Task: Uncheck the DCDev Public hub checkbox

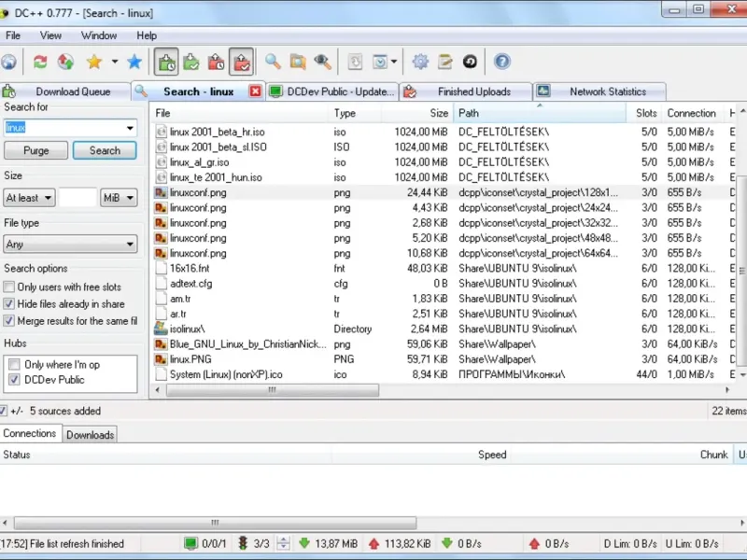Action: (14, 380)
